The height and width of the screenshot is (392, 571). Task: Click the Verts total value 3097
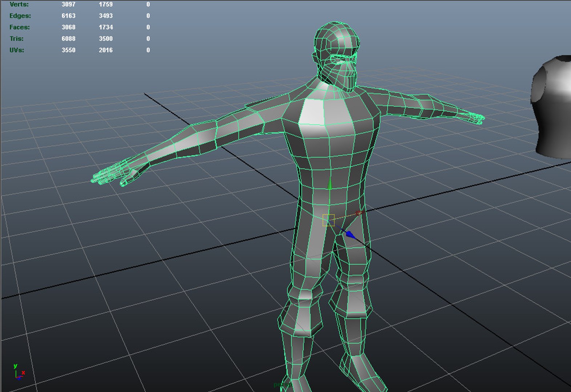68,4
